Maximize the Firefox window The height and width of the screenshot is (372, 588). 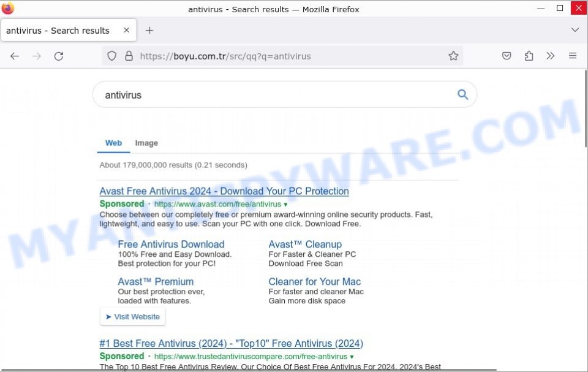point(560,8)
